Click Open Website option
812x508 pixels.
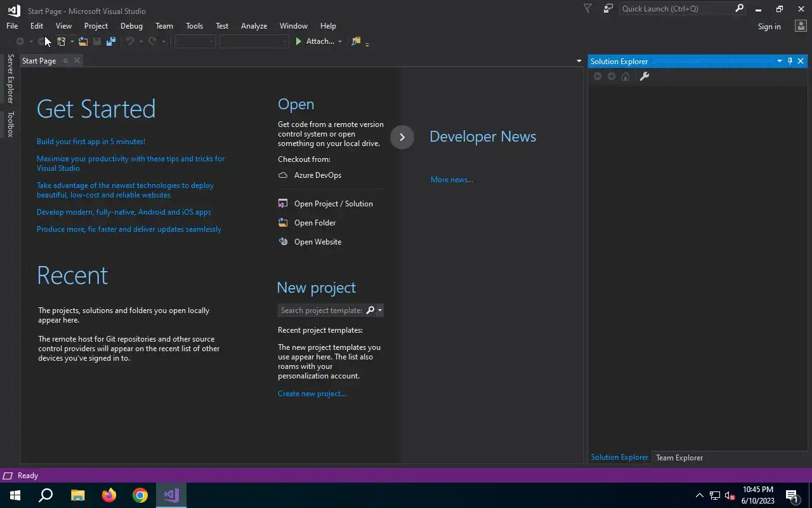coord(310,242)
